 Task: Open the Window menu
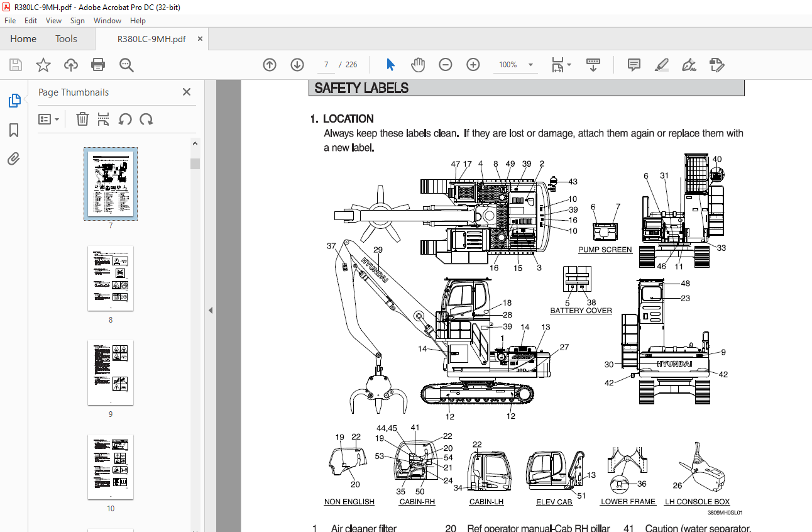coord(107,21)
